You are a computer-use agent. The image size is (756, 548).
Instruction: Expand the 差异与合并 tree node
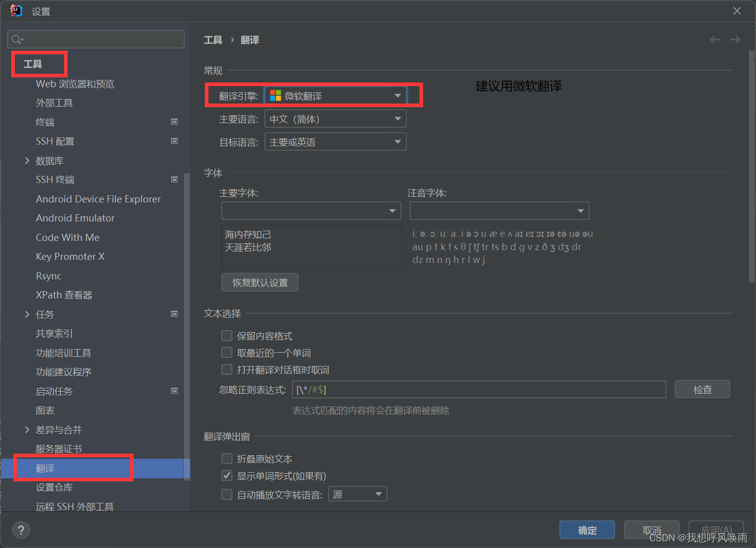[27, 430]
